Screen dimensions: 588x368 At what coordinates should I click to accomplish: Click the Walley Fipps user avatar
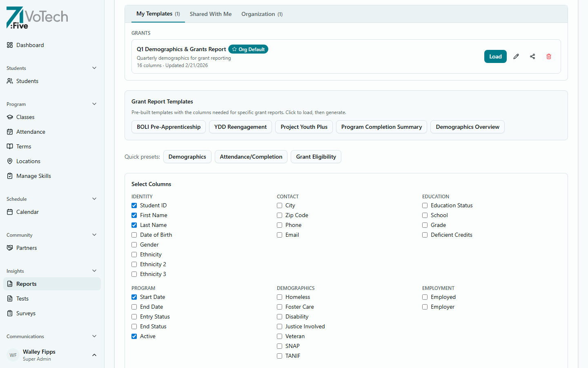[x=13, y=355]
